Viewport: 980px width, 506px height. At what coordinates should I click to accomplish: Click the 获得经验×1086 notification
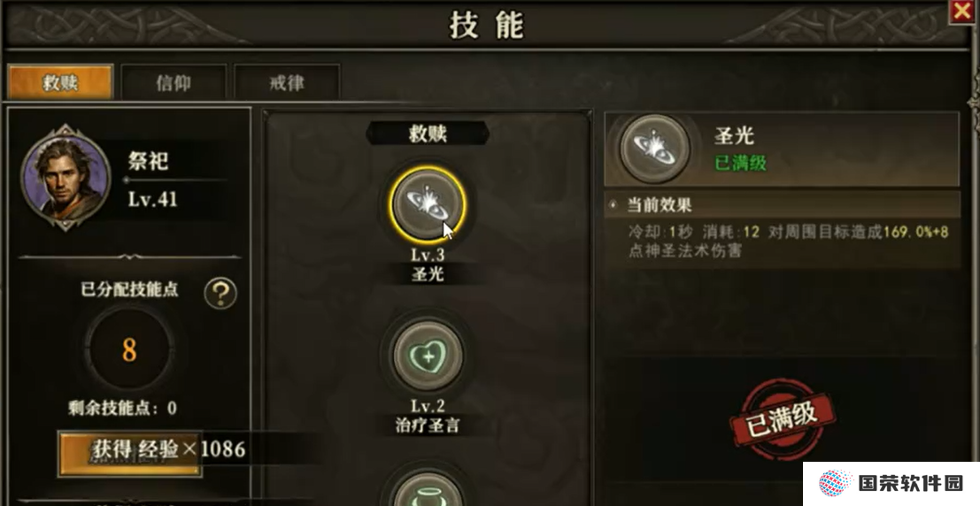[169, 448]
